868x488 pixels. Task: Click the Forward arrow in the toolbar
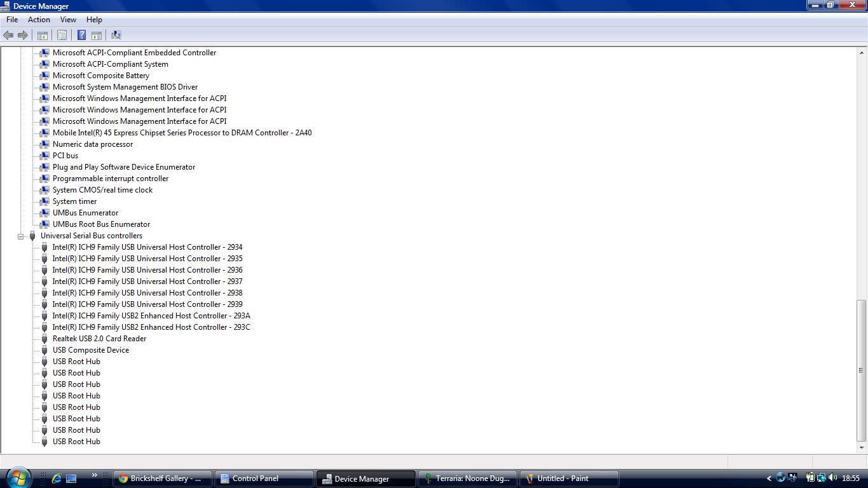pyautogui.click(x=23, y=36)
